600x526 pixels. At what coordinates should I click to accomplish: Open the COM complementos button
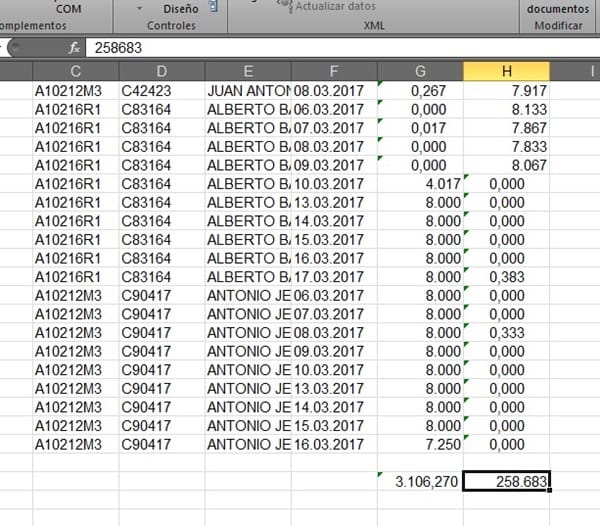(x=68, y=8)
